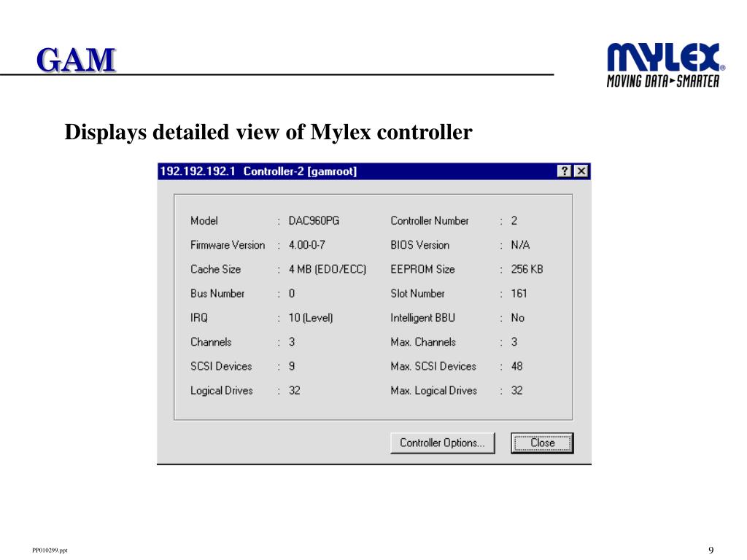The height and width of the screenshot is (560, 747).
Task: Click the Max. Logical Drives label
Action: click(x=433, y=391)
